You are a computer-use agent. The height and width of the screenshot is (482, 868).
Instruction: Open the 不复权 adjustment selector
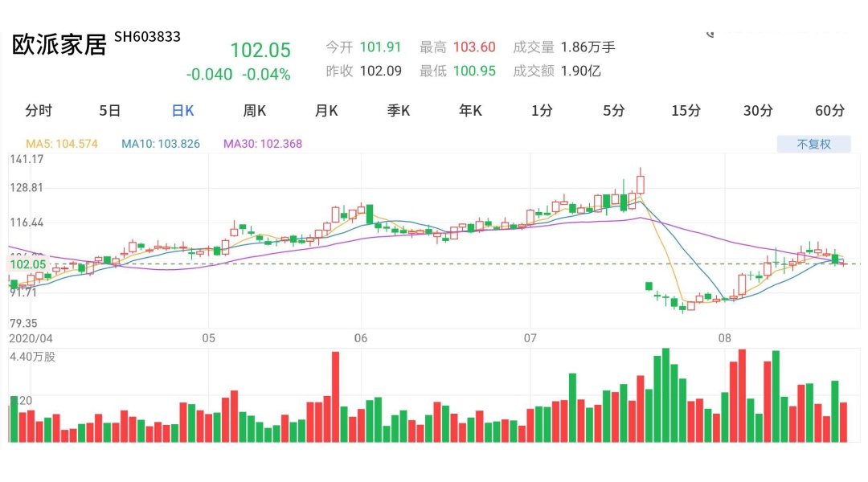813,145
